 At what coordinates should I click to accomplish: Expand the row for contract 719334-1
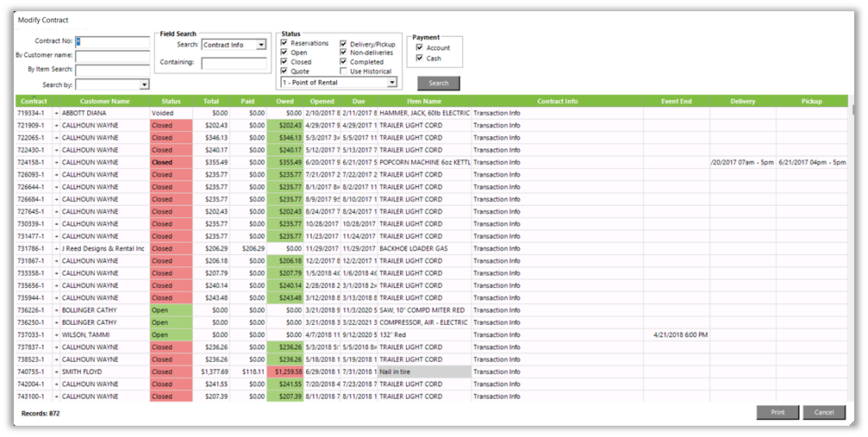click(x=57, y=113)
